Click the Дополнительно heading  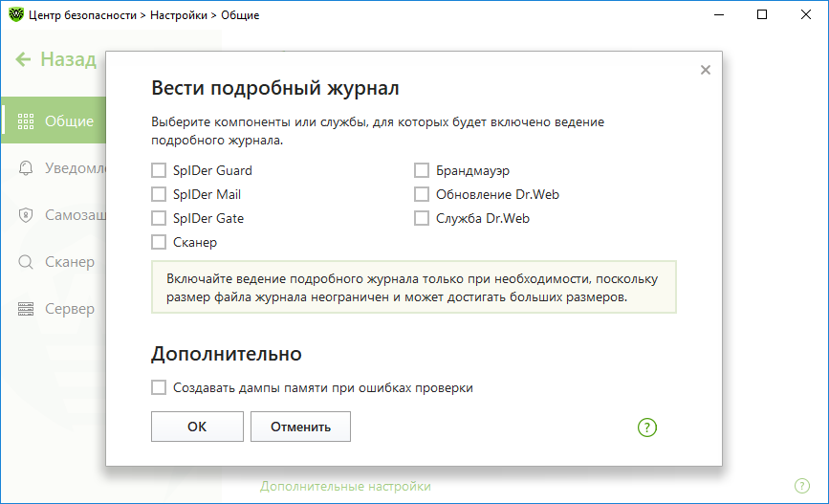(x=227, y=353)
